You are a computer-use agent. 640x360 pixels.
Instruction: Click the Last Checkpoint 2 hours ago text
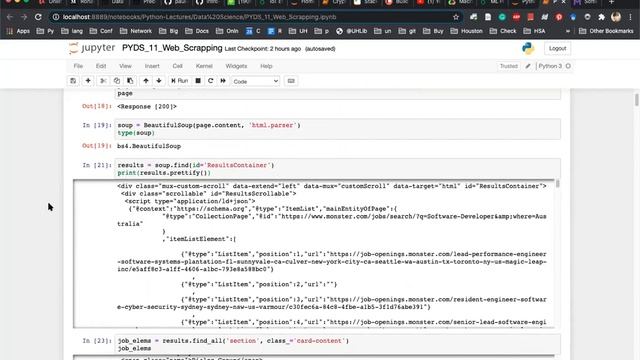click(x=262, y=49)
